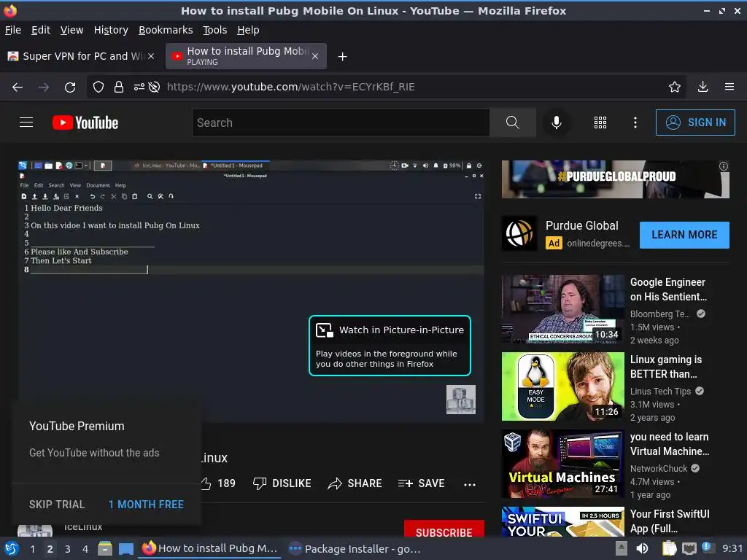Open the clipboard tray icon
This screenshot has width=747, height=560.
click(670, 548)
